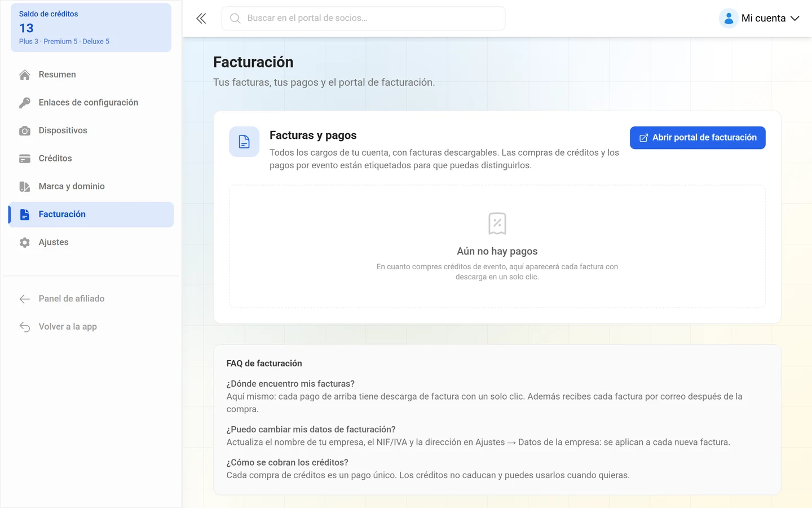This screenshot has height=508, width=812.
Task: Click the return arrow icon for Volver a la app
Action: pyautogui.click(x=25, y=327)
